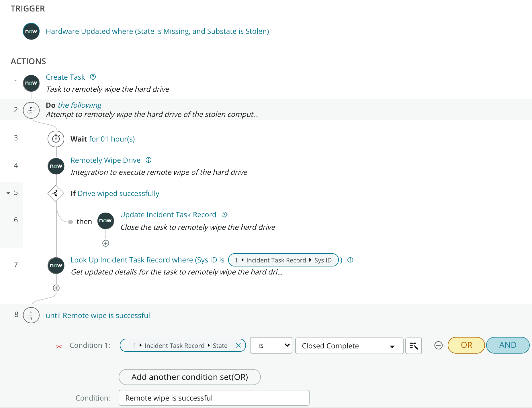Clear the Incident Task Record State pill
The height and width of the screenshot is (408, 532).
238,345
